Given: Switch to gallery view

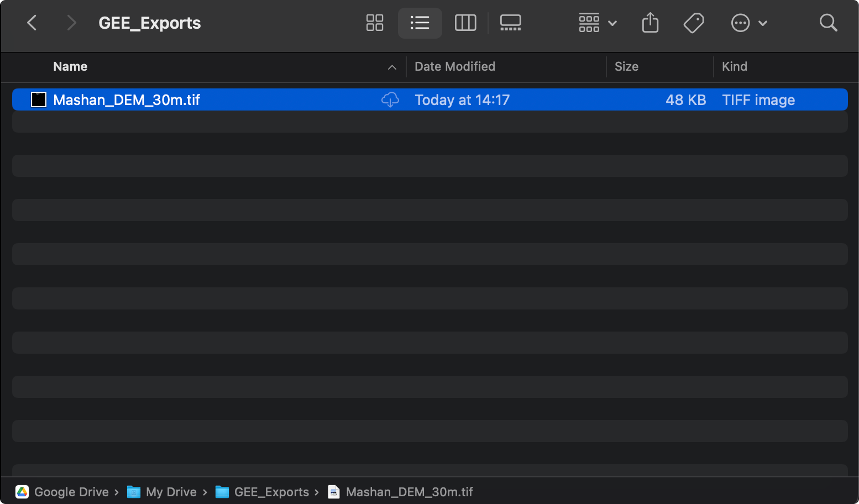Looking at the screenshot, I should point(510,23).
